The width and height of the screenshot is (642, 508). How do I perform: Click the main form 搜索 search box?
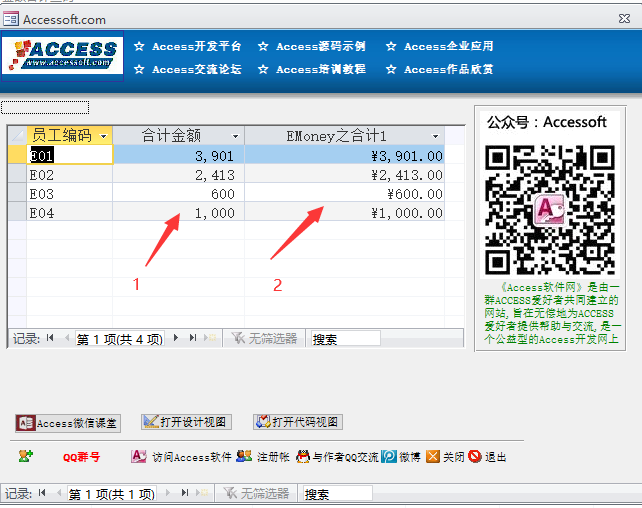point(337,494)
